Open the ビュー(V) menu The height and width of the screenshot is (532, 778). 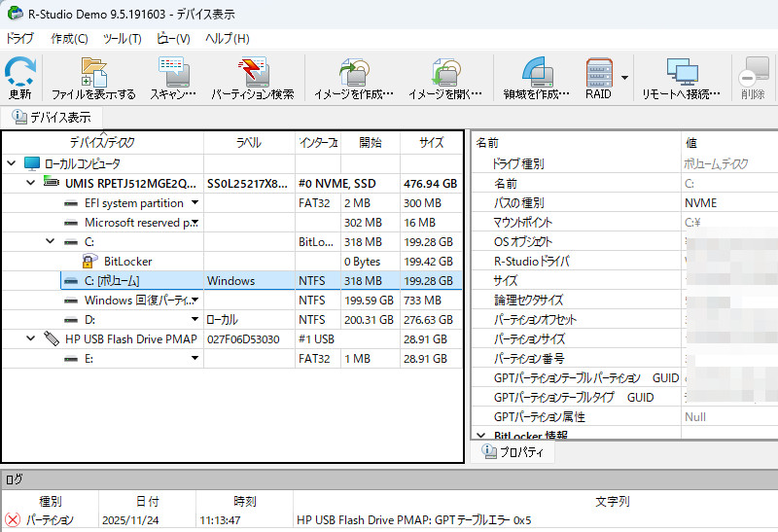point(173,38)
